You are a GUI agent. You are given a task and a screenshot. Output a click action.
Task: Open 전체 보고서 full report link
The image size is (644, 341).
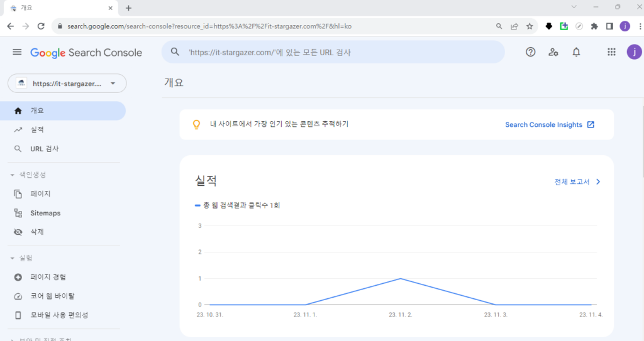(x=577, y=181)
